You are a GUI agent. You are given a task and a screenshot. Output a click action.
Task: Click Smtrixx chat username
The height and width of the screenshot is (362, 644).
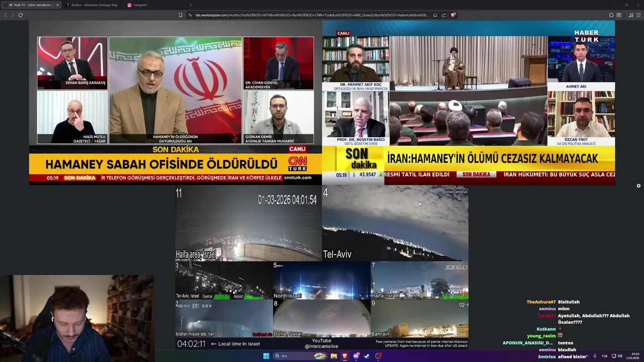[547, 356]
